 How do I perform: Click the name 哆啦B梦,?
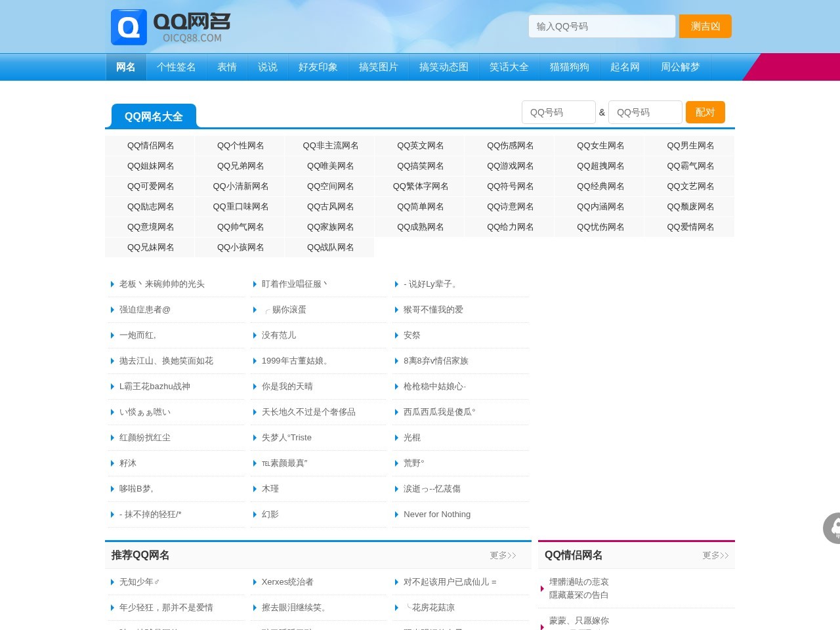136,489
